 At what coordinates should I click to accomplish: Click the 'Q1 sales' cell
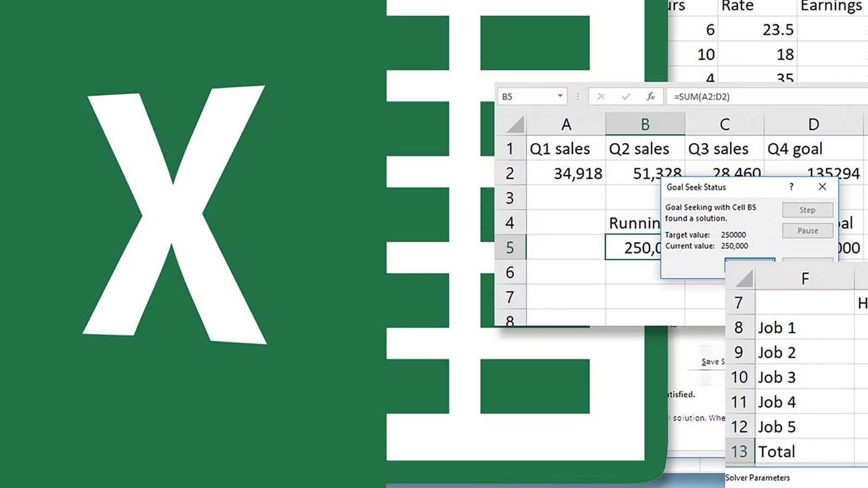566,149
